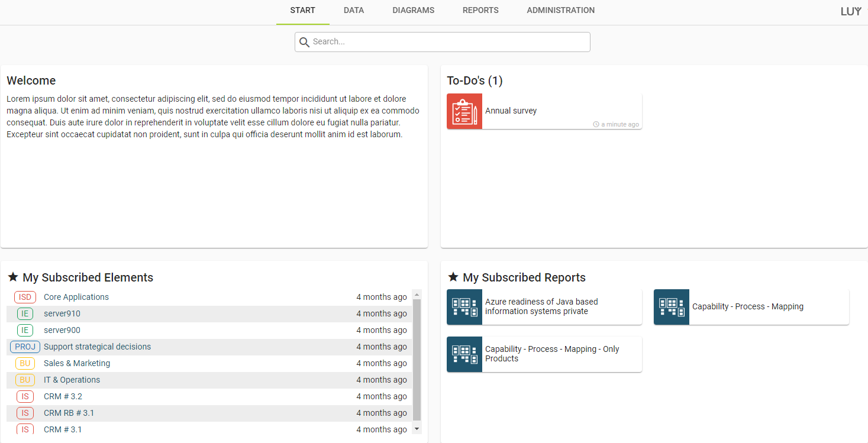Click the up arrow of the elements scrollbar
The width and height of the screenshot is (868, 443).
click(x=417, y=295)
